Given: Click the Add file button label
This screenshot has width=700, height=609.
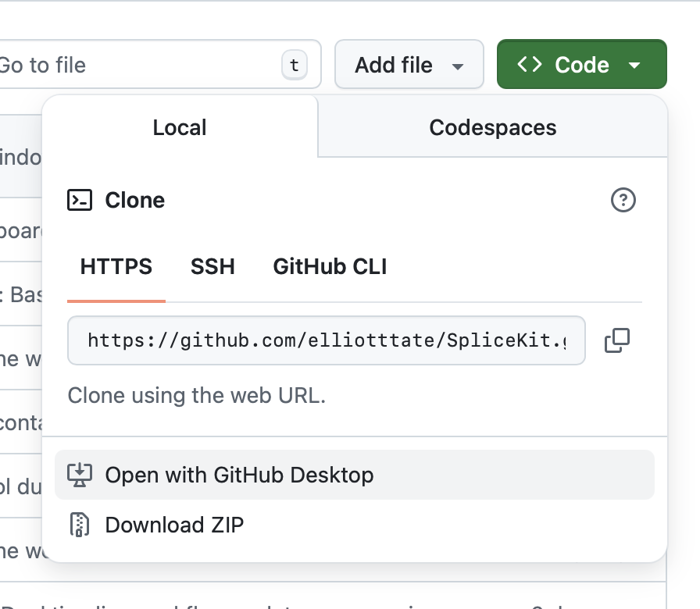Looking at the screenshot, I should (394, 65).
